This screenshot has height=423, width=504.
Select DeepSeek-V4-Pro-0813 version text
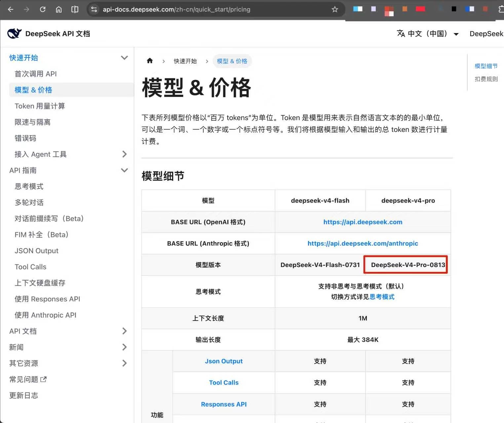point(408,265)
